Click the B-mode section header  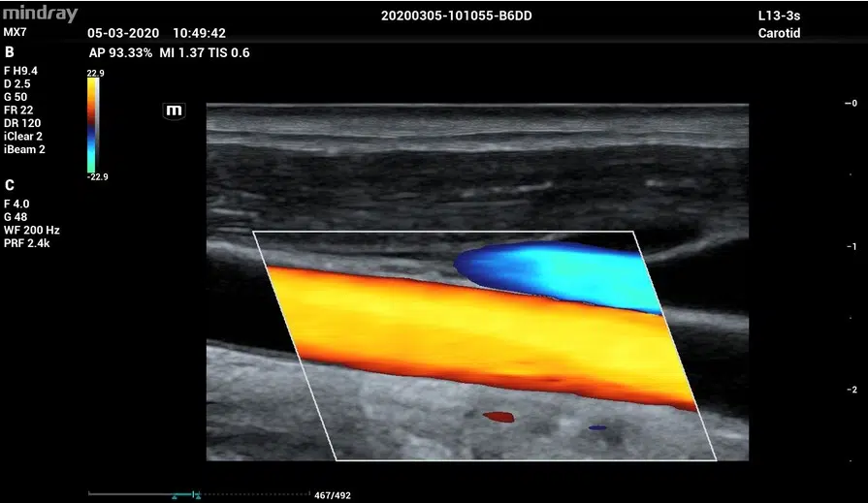[10, 51]
